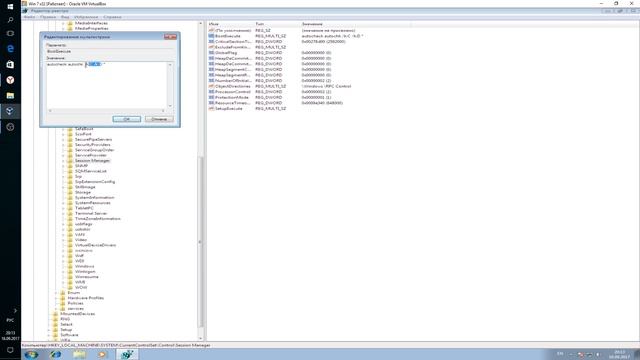Image resolution: width=640 pixels, height=360 pixels.
Task: Open the first registry menu (File)
Action: pyautogui.click(x=29, y=17)
